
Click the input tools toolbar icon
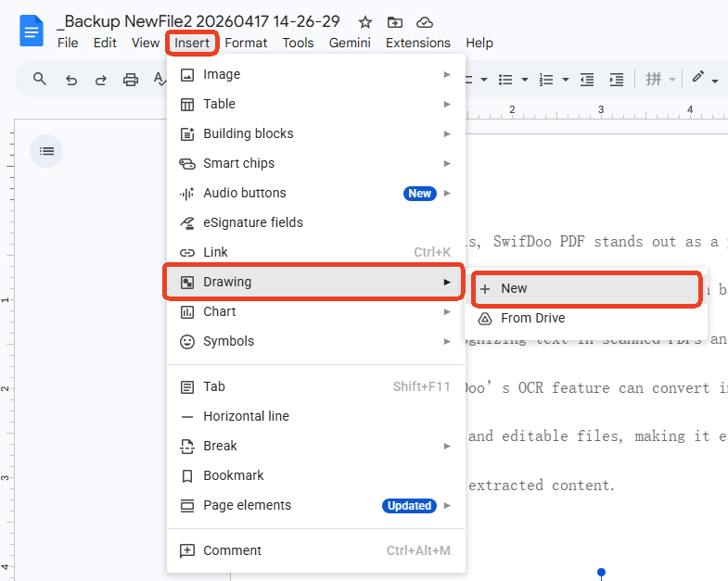pyautogui.click(x=654, y=80)
